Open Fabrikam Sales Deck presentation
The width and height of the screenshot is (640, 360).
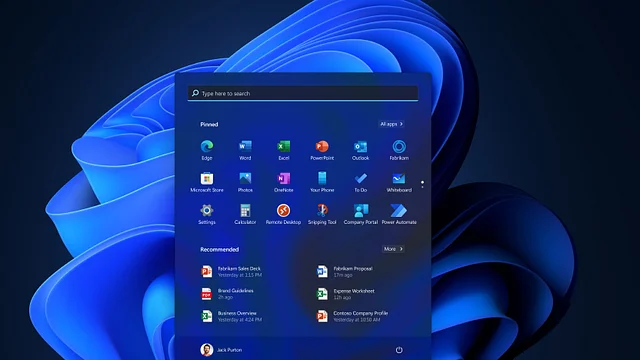point(231,271)
